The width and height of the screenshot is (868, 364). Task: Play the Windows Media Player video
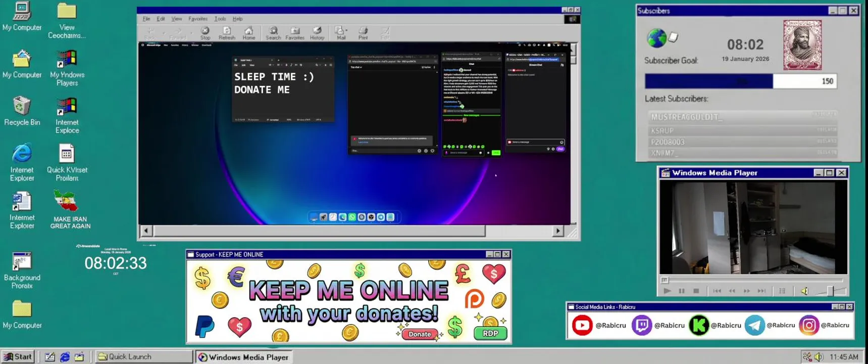667,291
